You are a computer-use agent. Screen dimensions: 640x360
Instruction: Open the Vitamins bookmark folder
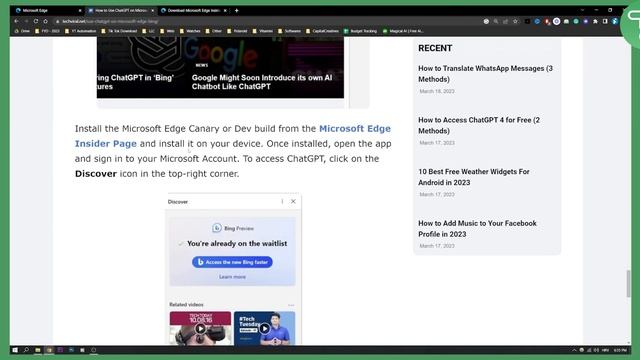(x=262, y=31)
